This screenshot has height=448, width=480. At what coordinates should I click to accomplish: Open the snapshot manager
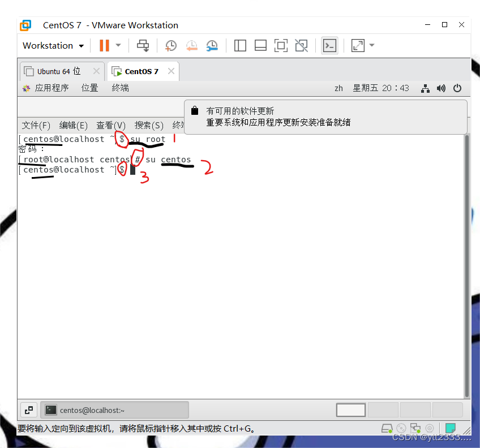212,46
